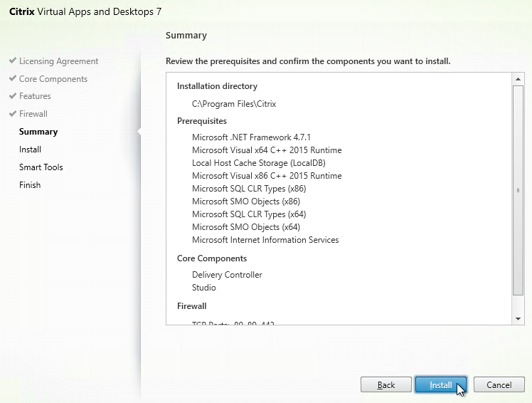Cancel the installation wizard

coord(499,384)
